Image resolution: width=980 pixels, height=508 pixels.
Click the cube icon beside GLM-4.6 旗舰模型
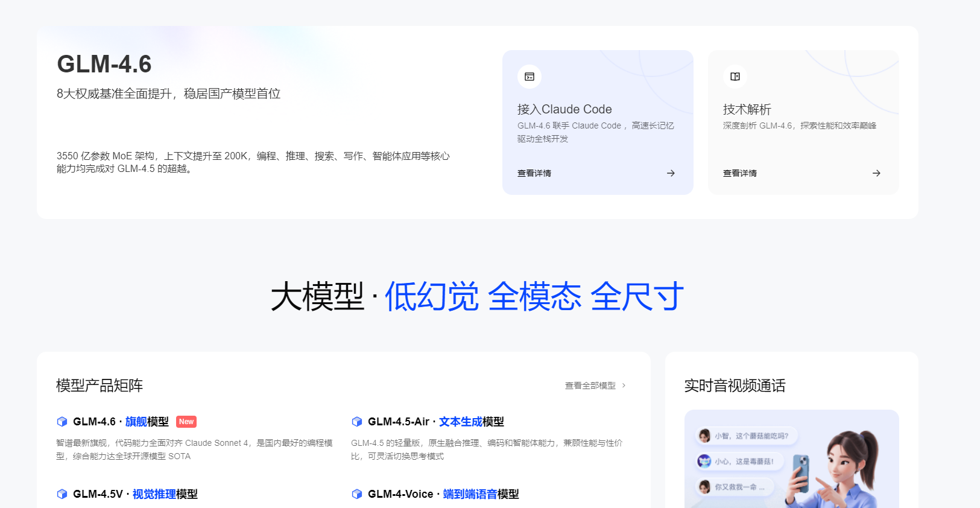point(62,422)
